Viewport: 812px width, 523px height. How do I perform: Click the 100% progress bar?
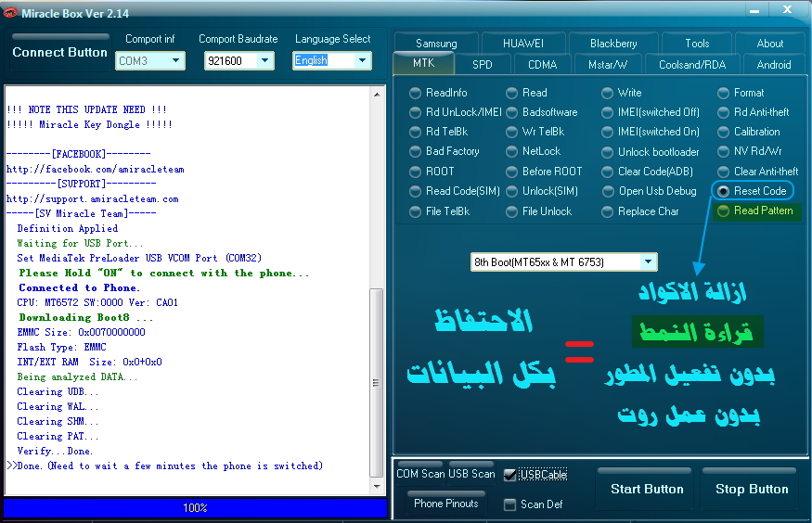195,508
